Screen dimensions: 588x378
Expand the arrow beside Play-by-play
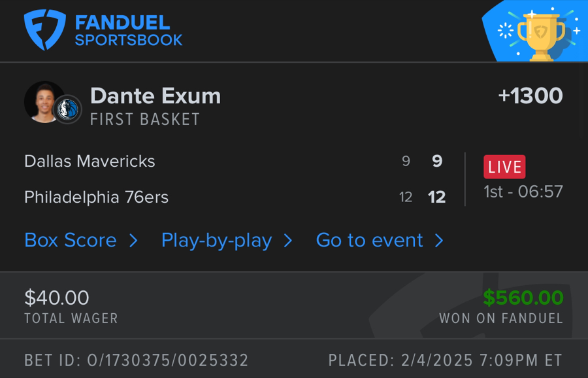pos(288,241)
